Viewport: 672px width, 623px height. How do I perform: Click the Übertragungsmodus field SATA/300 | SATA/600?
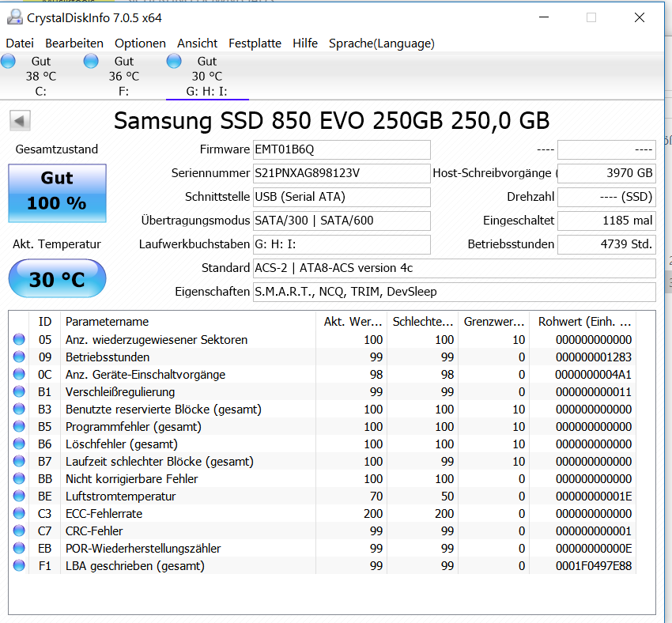[342, 221]
